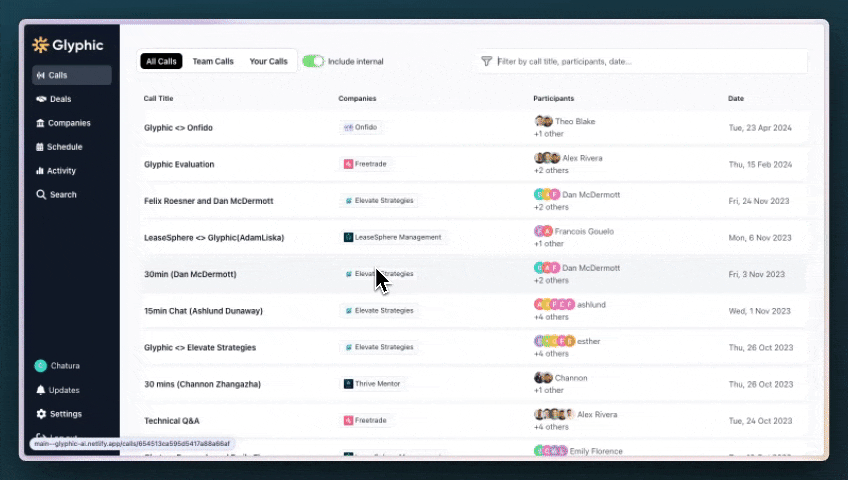
Task: Click Elevate Strategies tag in 15min Chat row
Action: 379,311
